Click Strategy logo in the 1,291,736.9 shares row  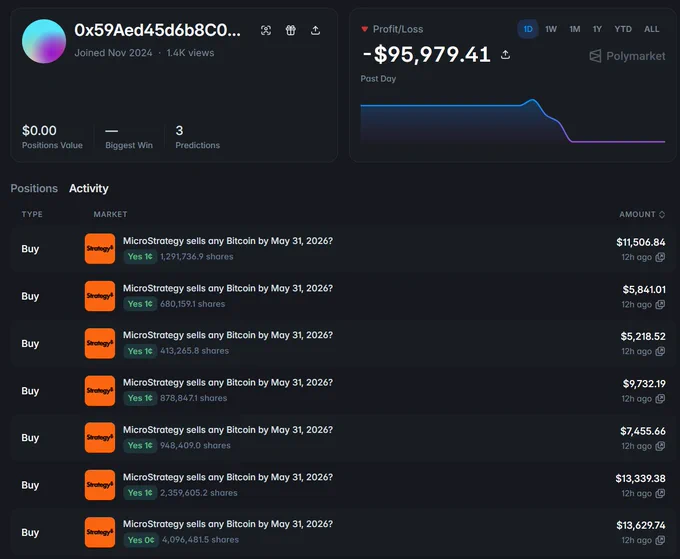point(100,248)
